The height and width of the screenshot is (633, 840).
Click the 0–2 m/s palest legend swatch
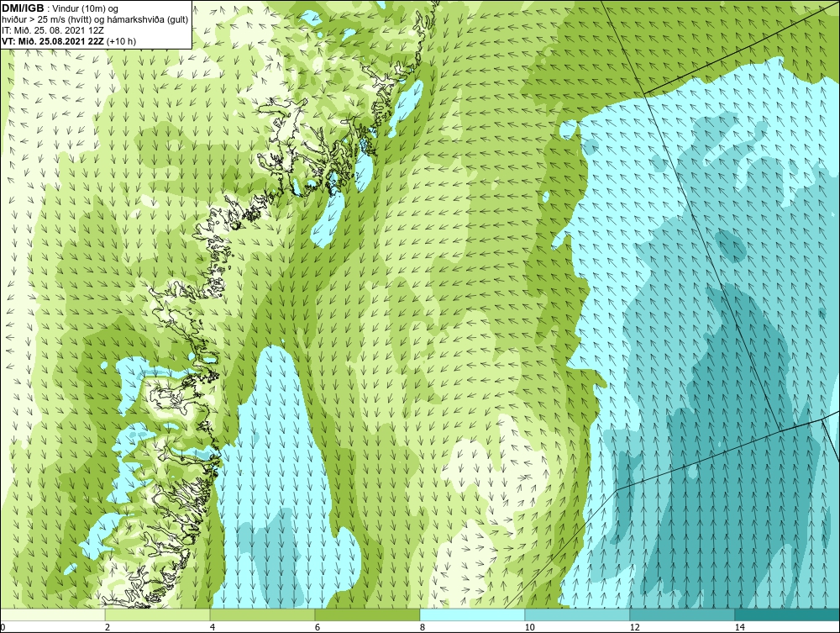52,615
